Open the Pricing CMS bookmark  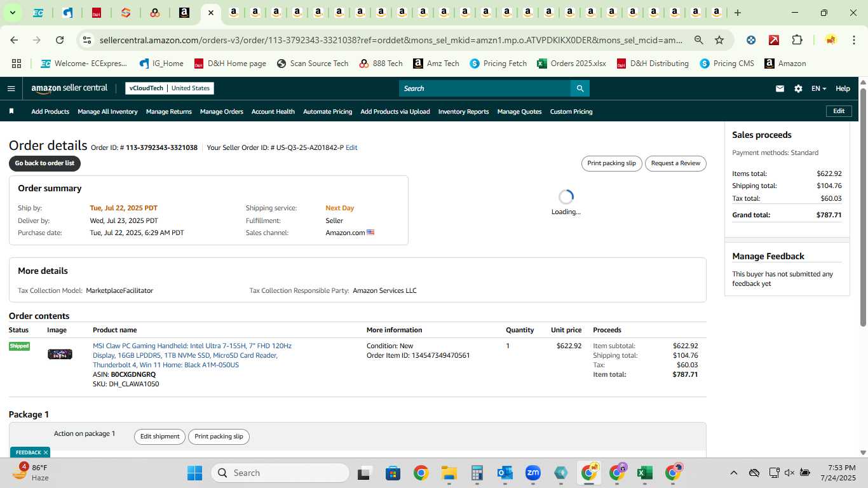click(x=726, y=64)
